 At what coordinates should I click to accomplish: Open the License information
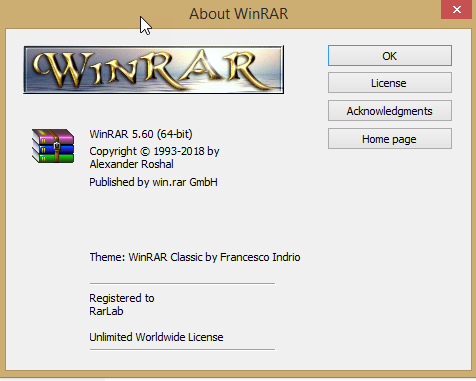tap(390, 83)
